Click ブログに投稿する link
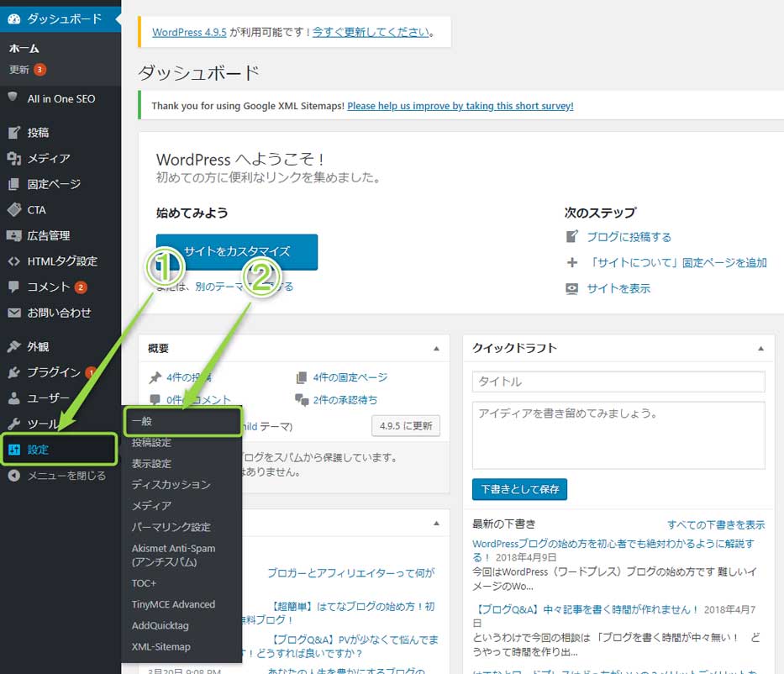Viewport: 784px width, 674px height. click(x=629, y=237)
